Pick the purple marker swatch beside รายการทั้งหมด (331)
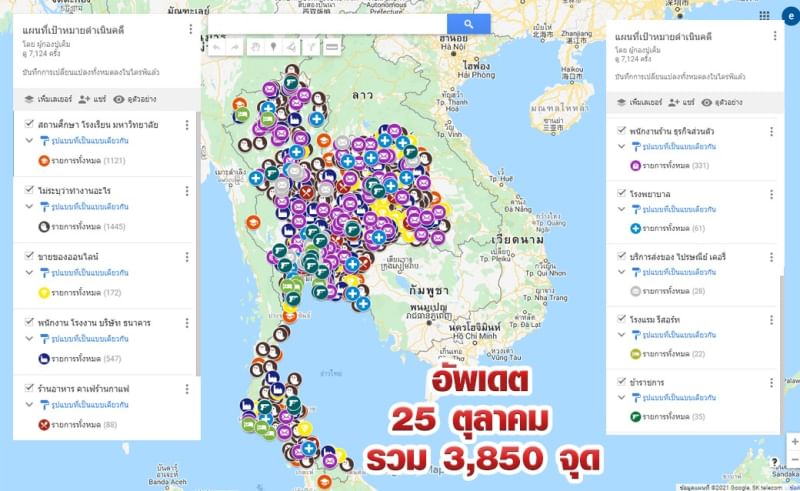The width and height of the screenshot is (800, 491). tap(635, 165)
